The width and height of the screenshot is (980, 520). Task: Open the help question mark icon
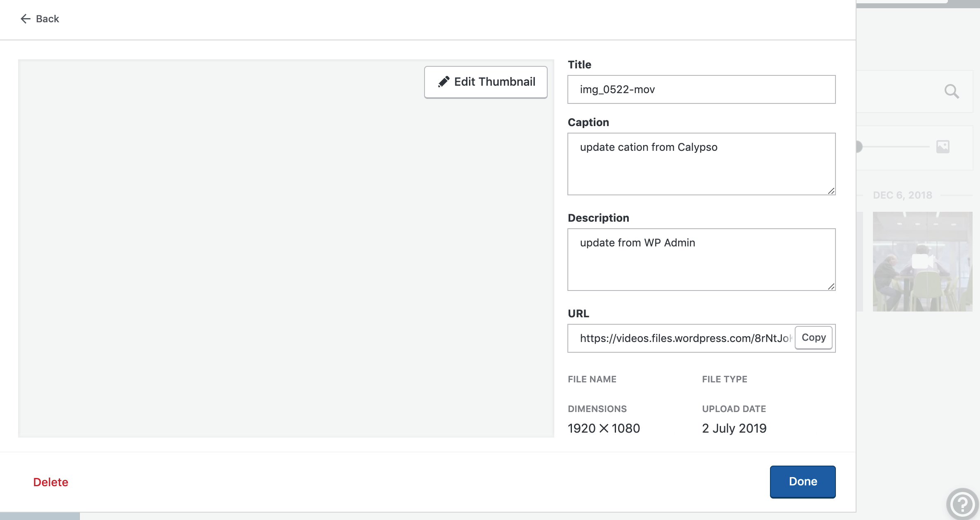pos(962,504)
